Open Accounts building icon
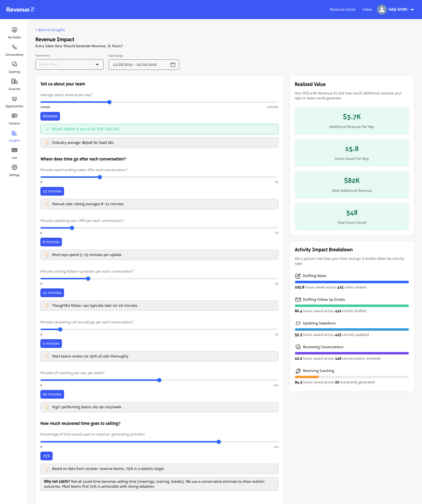 [x=14, y=81]
